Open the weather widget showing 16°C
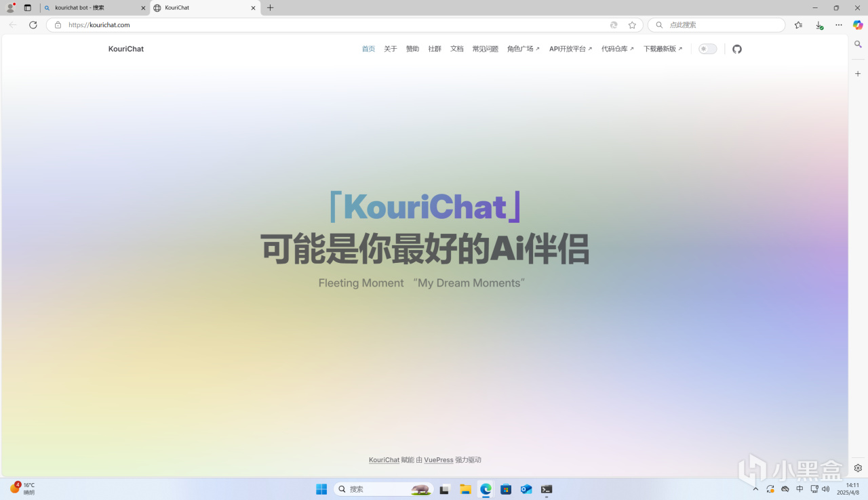The image size is (868, 500). point(22,488)
